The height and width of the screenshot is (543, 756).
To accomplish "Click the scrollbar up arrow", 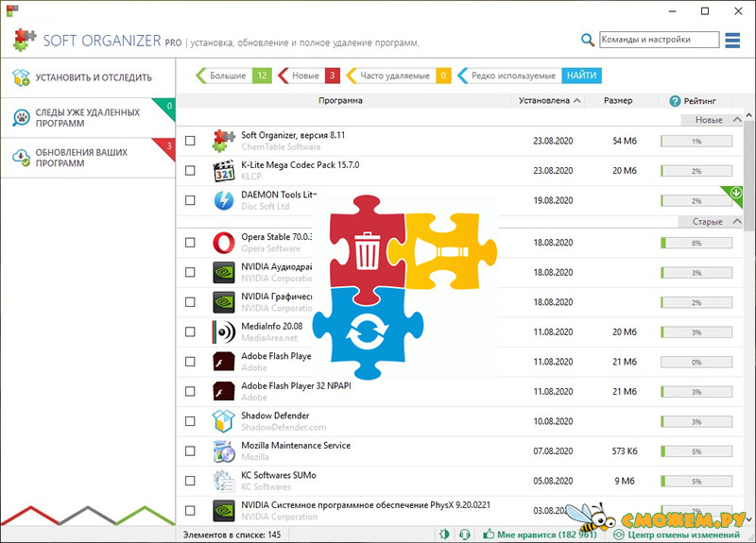I will tap(748, 115).
